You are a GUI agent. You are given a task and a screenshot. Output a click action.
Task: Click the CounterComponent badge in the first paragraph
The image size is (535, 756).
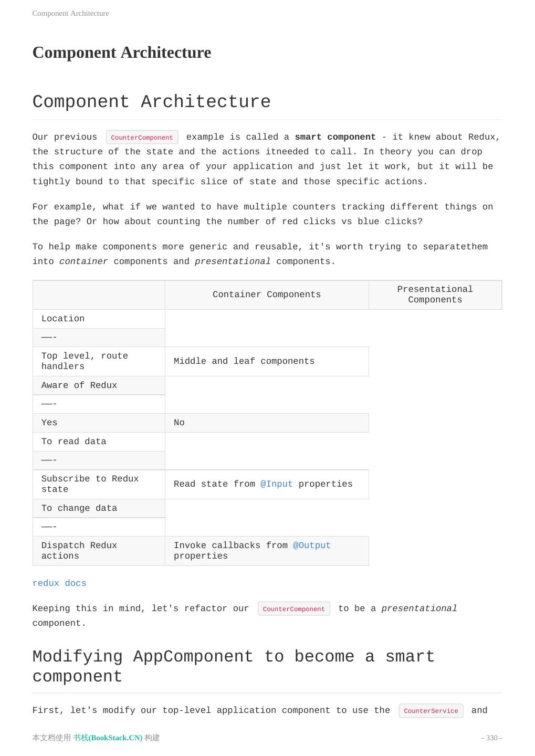[x=142, y=138]
